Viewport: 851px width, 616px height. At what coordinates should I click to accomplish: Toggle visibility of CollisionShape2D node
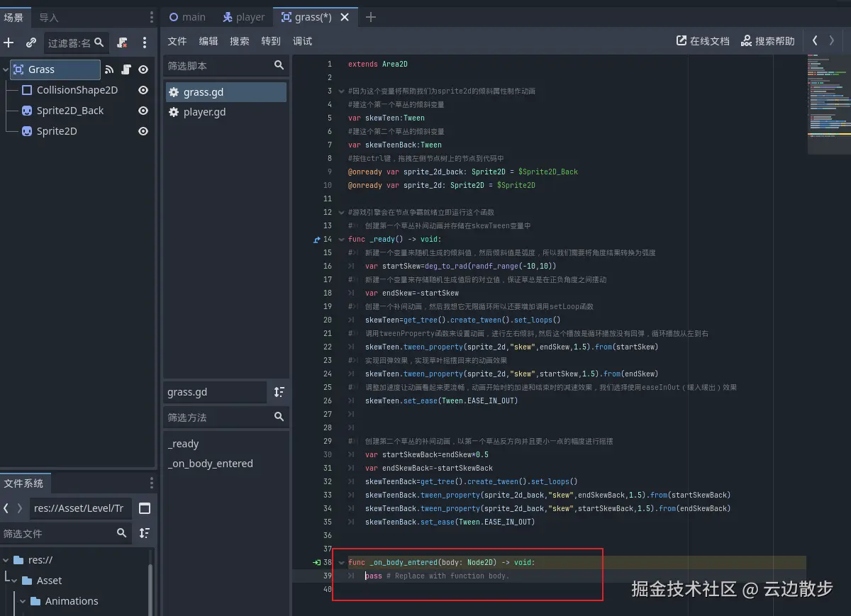tap(143, 90)
